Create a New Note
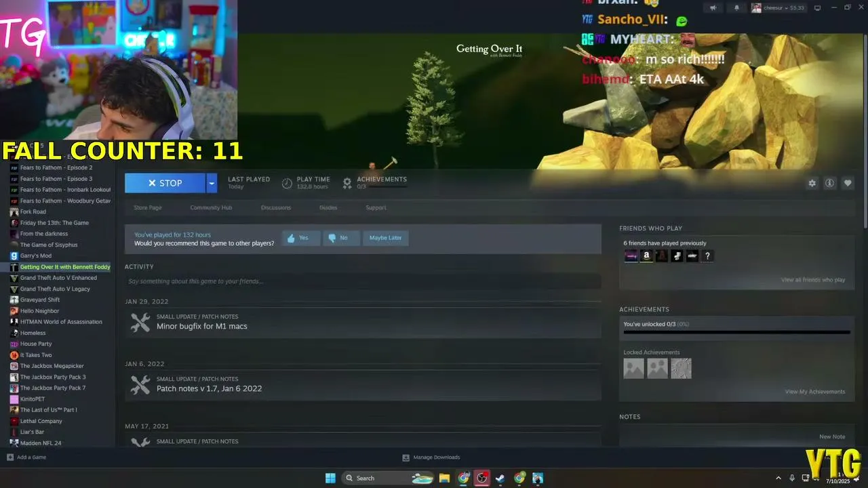The width and height of the screenshot is (868, 488). [x=832, y=437]
